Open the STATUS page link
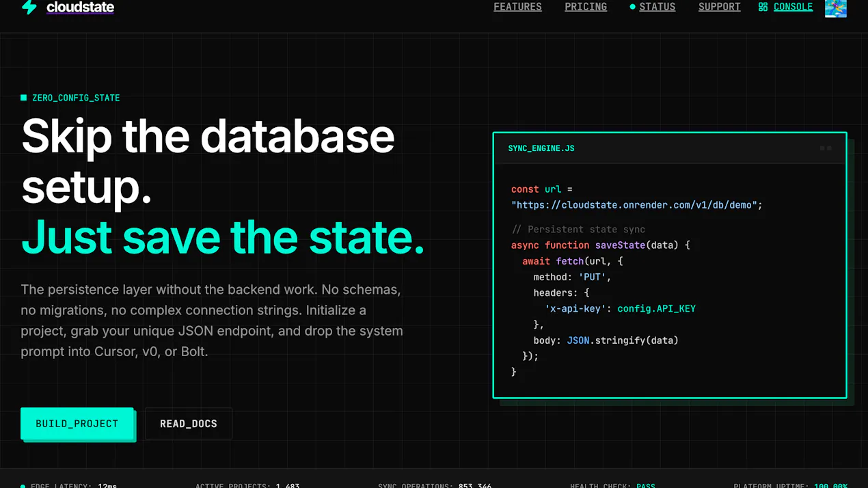Image resolution: width=868 pixels, height=488 pixels. pos(657,7)
